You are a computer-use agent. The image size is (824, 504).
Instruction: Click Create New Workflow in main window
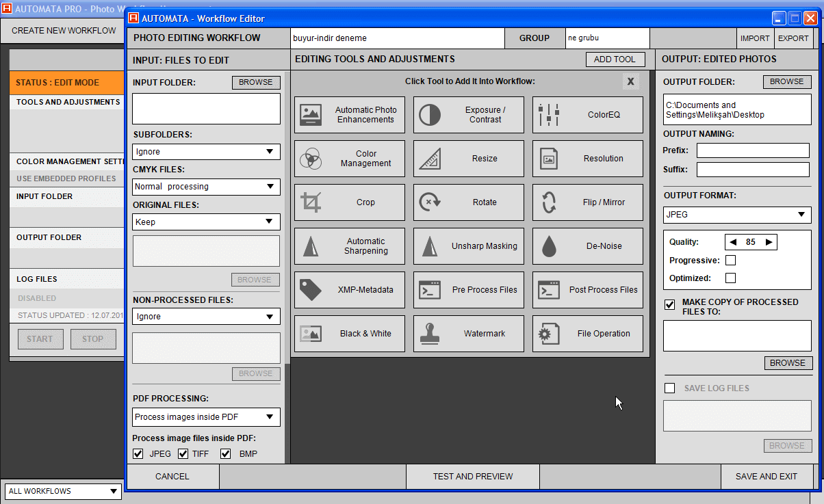click(64, 31)
